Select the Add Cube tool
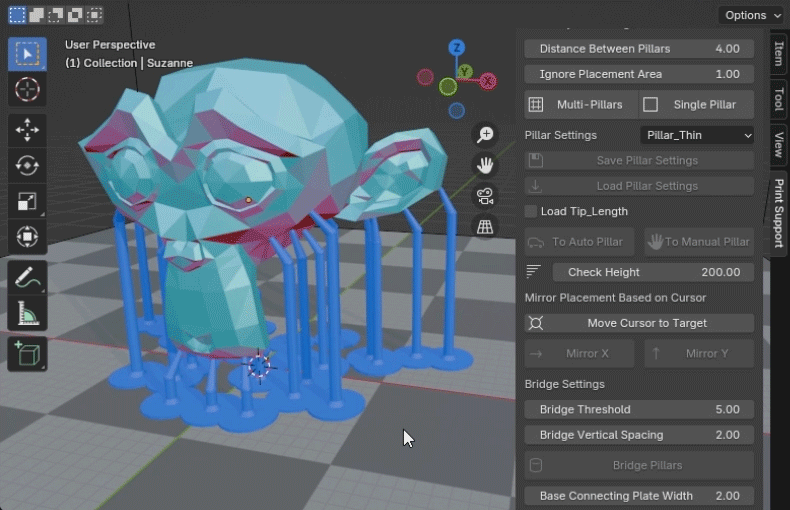Image resolution: width=790 pixels, height=510 pixels. tap(27, 354)
